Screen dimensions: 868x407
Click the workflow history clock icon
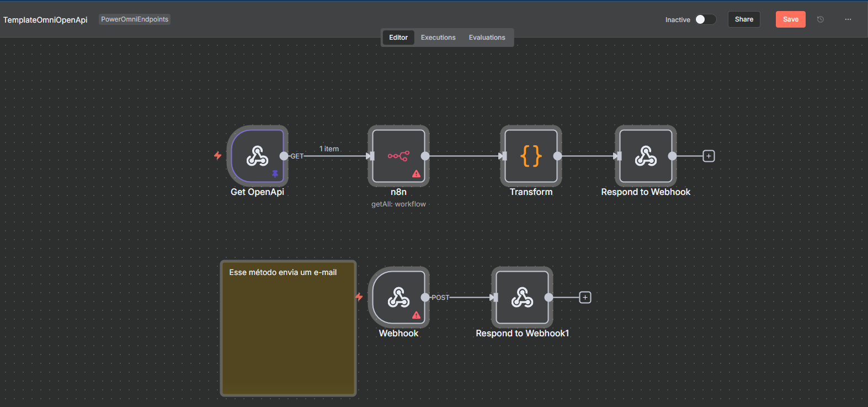(821, 19)
